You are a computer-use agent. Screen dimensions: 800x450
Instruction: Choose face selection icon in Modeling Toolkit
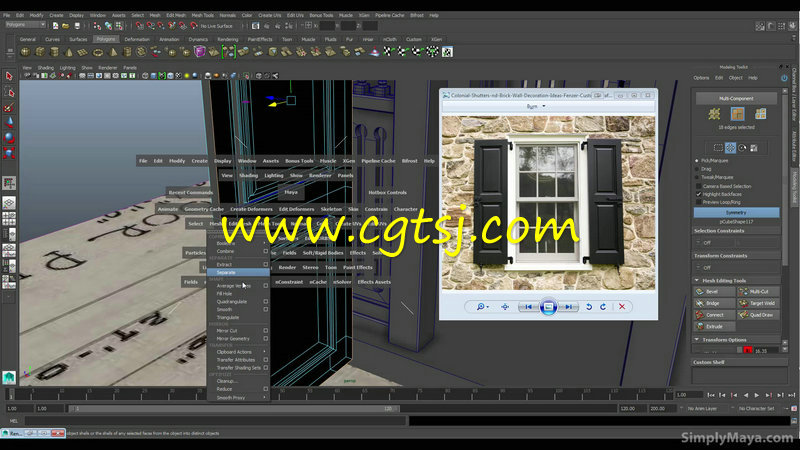click(760, 114)
